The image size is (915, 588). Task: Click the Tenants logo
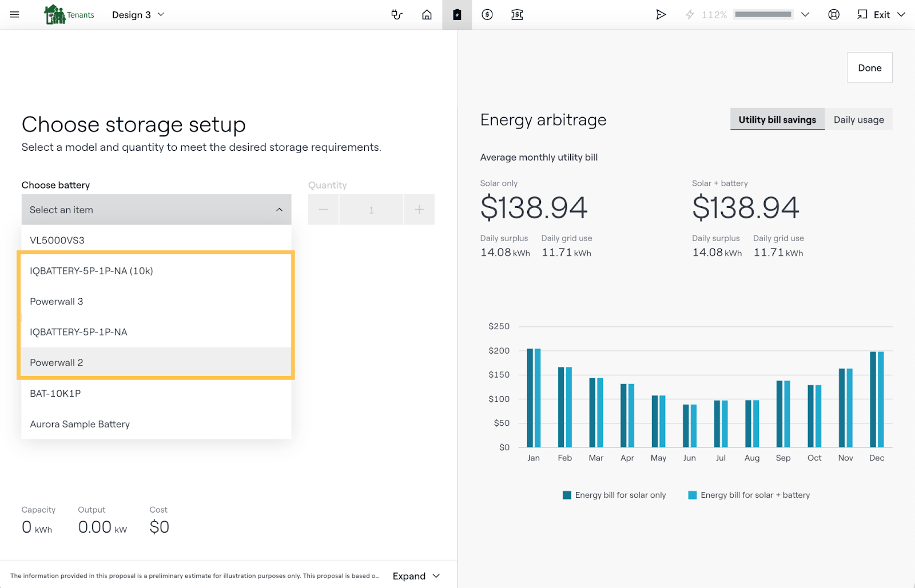(69, 15)
